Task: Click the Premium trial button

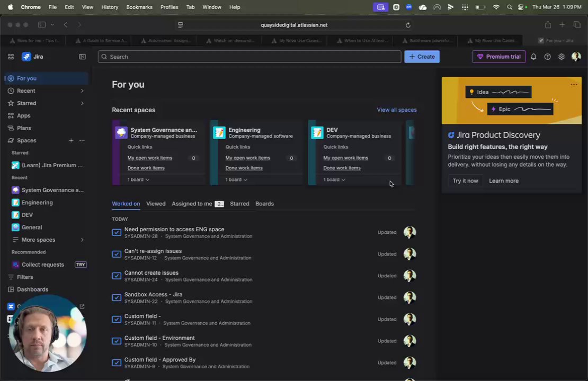Action: 498,57
